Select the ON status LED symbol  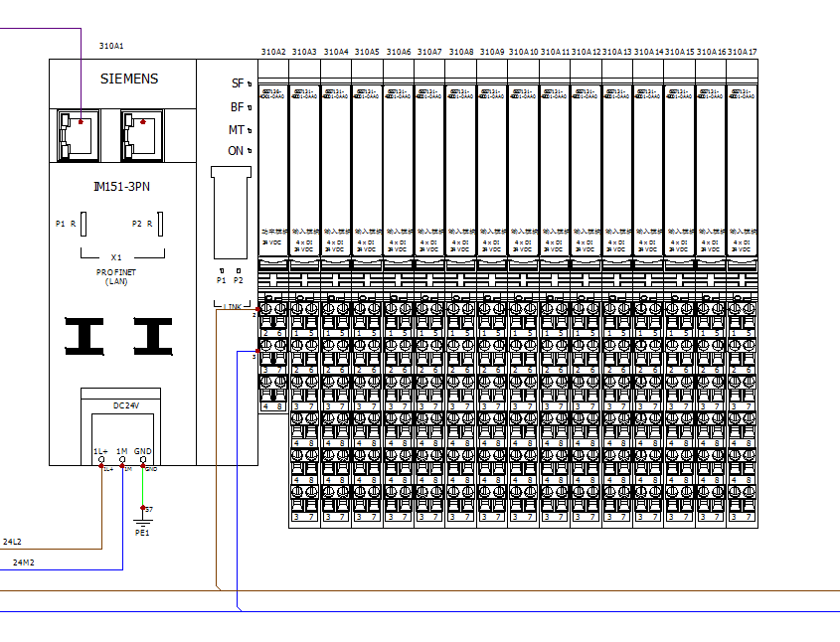[x=250, y=151]
